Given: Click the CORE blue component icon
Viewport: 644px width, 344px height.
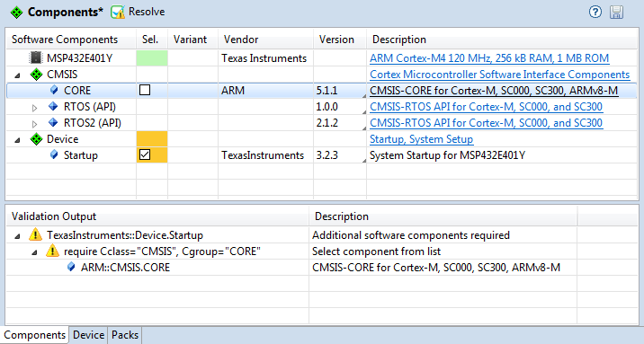Looking at the screenshot, I should (x=53, y=90).
